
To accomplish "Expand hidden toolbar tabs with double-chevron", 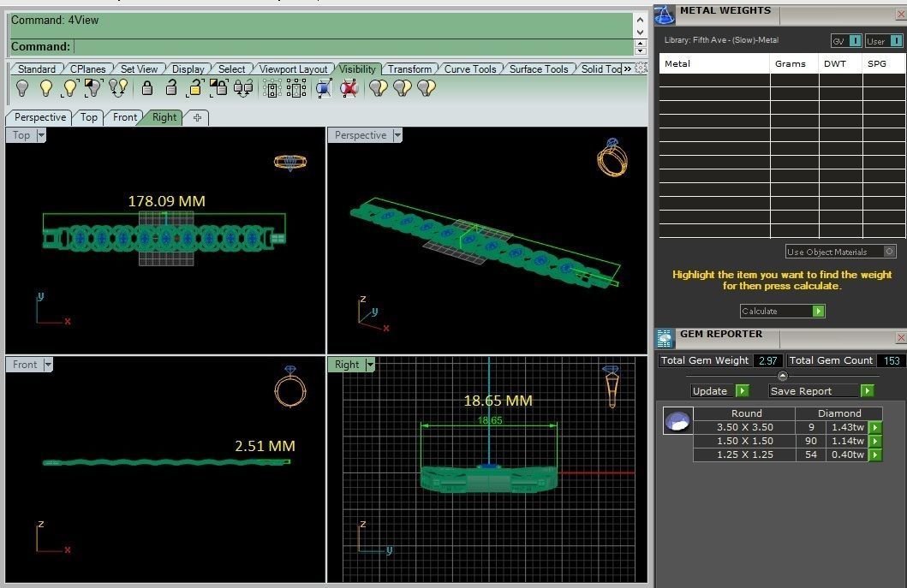I will pyautogui.click(x=628, y=68).
